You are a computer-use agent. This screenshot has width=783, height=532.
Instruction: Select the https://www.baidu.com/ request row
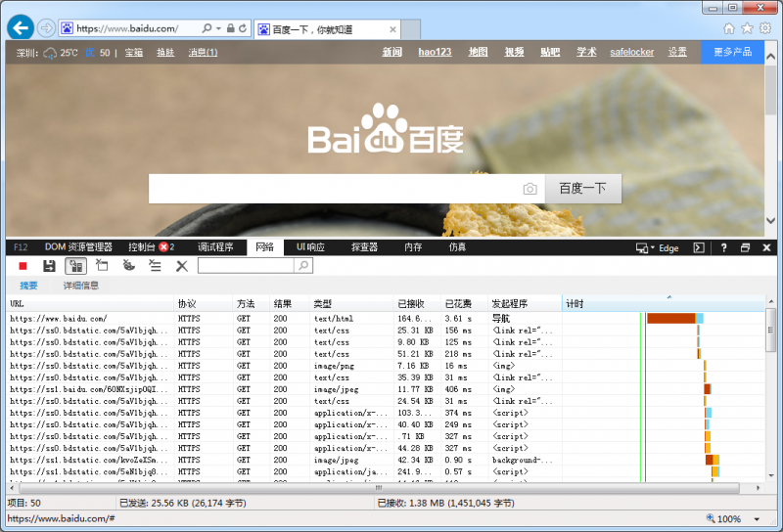[386, 319]
